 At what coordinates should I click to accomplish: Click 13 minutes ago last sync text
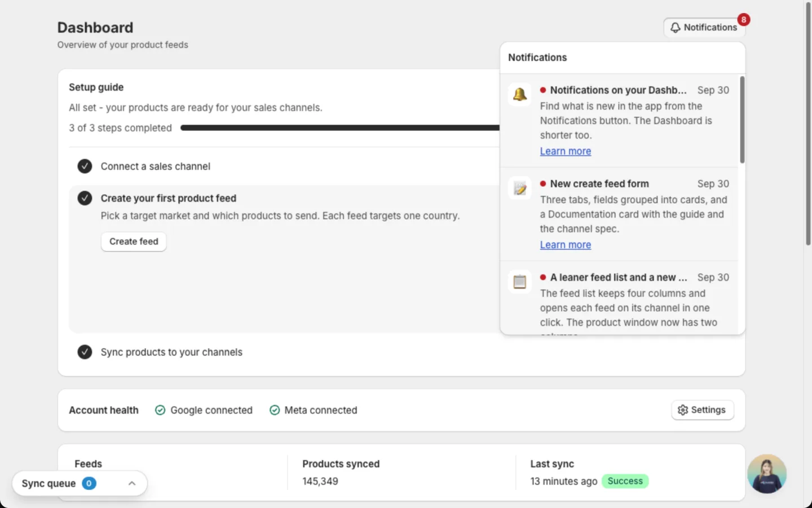(564, 481)
